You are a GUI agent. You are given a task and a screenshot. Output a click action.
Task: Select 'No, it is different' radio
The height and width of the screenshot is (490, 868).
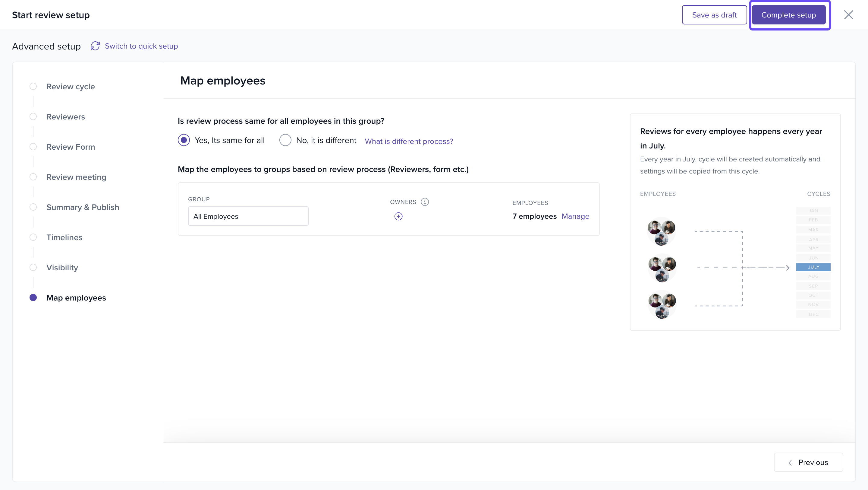(x=285, y=140)
